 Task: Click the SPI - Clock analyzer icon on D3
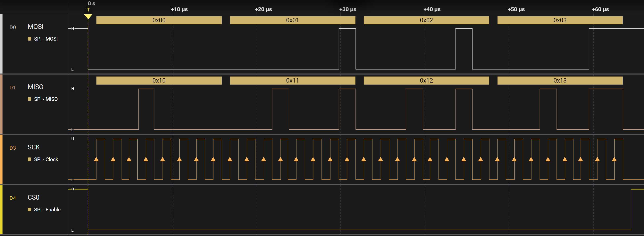pyautogui.click(x=29, y=159)
